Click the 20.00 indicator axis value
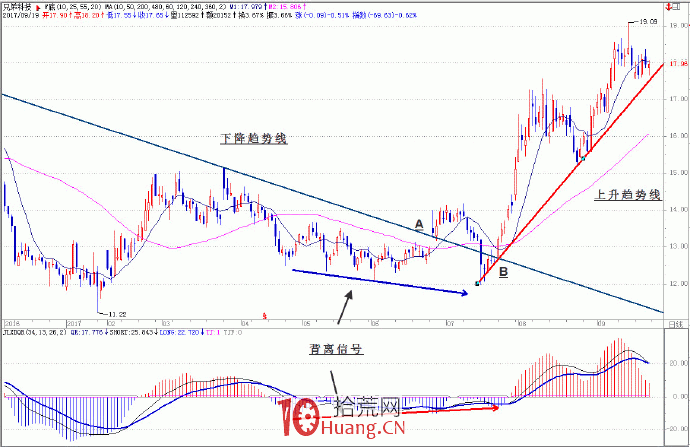The width and height of the screenshot is (690, 447). tap(679, 363)
